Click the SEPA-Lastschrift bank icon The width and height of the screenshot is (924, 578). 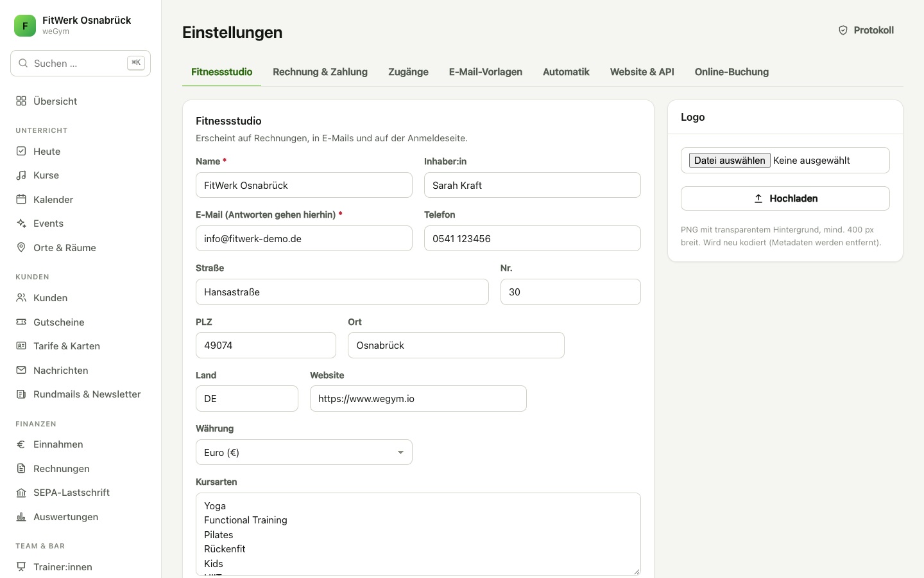[21, 493]
